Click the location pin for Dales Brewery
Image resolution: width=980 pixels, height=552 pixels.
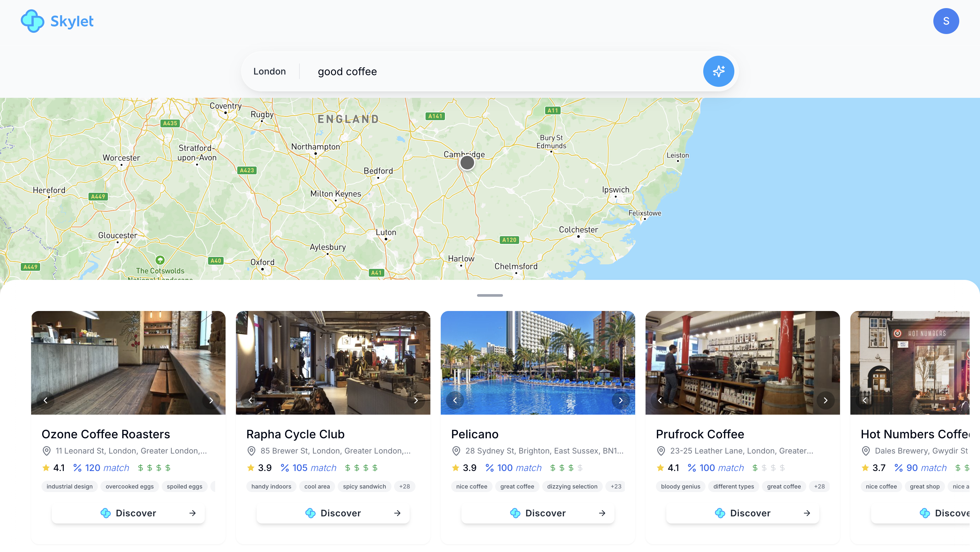pyautogui.click(x=866, y=451)
